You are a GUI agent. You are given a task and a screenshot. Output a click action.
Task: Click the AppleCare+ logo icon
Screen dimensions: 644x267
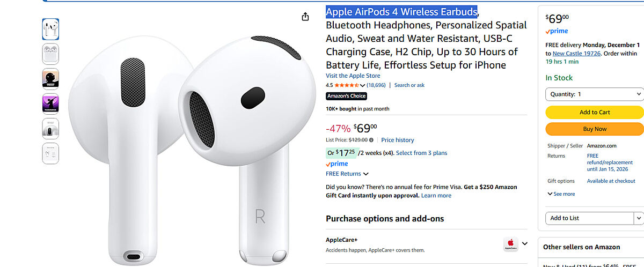510,244
